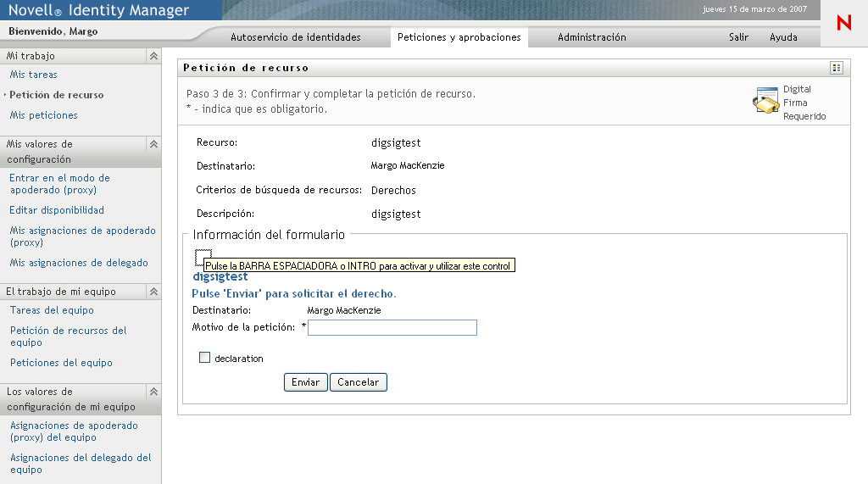Collapse Mis valores de configuración section
The height and width of the screenshot is (484, 868).
(x=154, y=144)
